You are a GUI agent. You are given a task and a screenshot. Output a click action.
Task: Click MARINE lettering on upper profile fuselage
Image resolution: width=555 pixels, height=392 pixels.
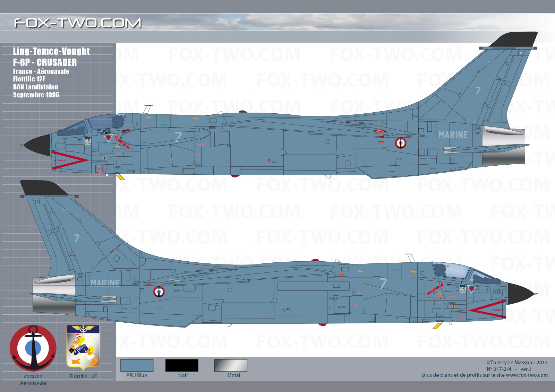[x=453, y=135]
